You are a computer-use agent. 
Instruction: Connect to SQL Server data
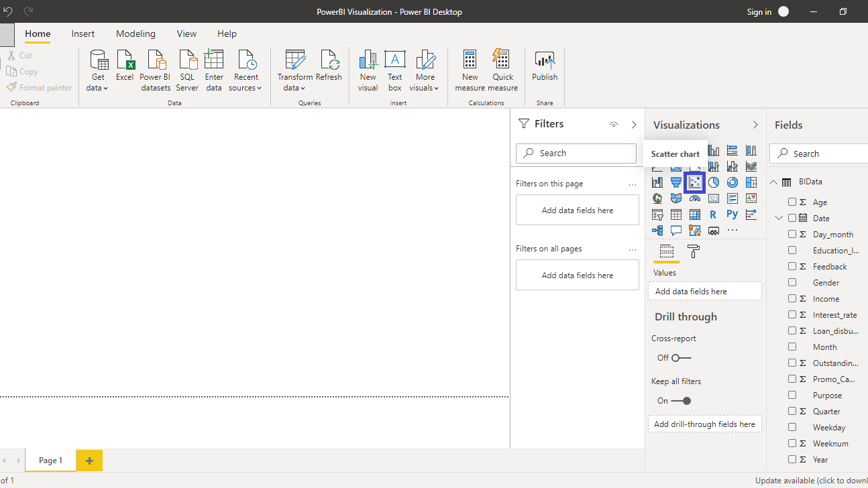[x=187, y=70]
